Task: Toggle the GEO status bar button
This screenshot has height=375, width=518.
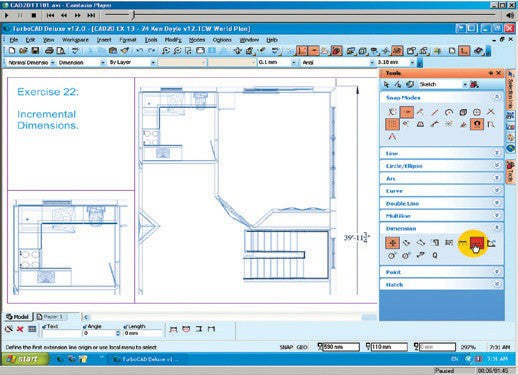Action: [302, 347]
